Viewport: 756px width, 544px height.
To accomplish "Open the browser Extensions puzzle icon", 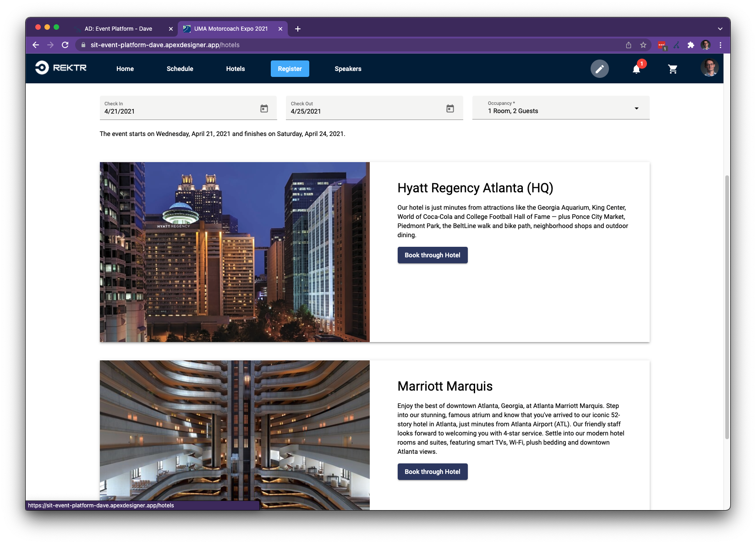I will coord(691,45).
